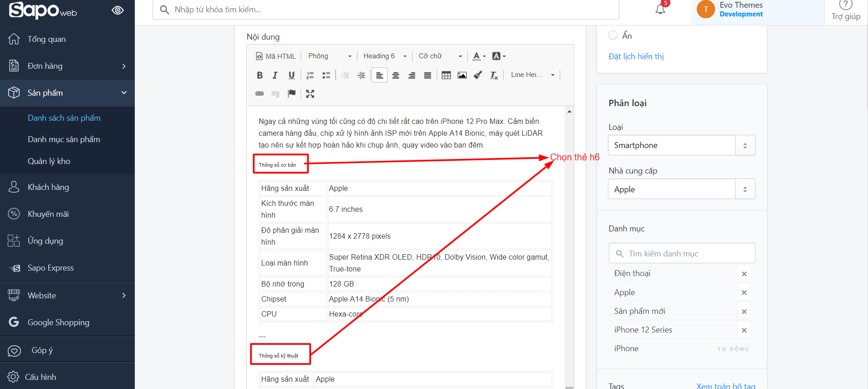The image size is (868, 389).
Task: Open the Loại dropdown showing Smartphone
Action: pyautogui.click(x=681, y=145)
